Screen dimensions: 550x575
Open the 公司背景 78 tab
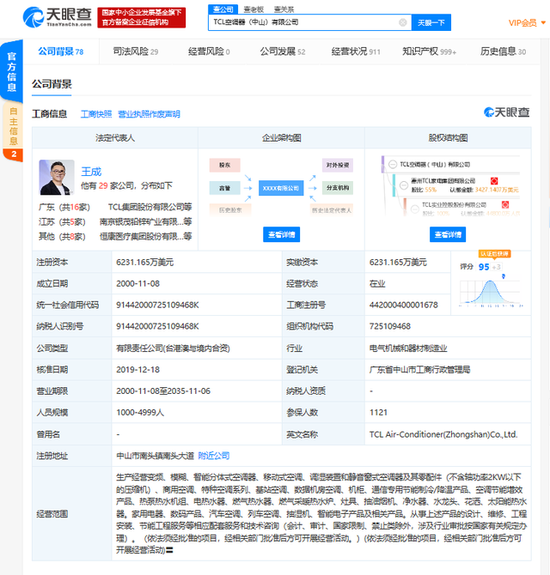tap(61, 52)
